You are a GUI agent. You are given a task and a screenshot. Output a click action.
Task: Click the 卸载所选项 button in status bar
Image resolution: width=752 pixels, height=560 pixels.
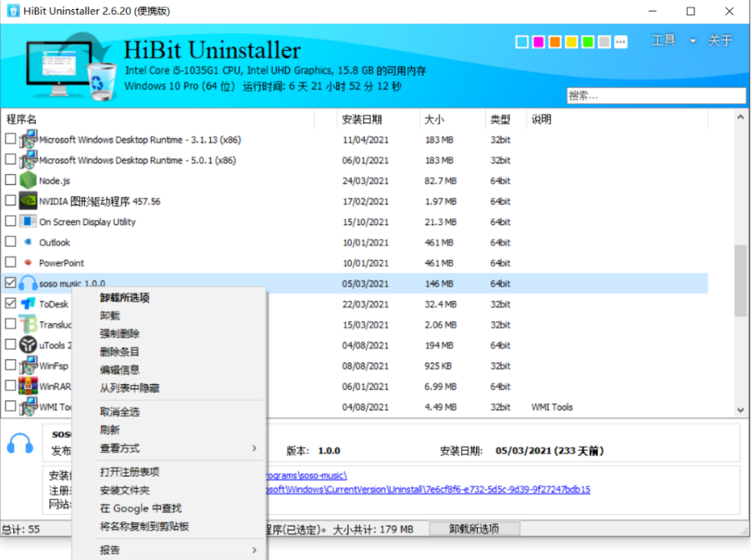474,529
